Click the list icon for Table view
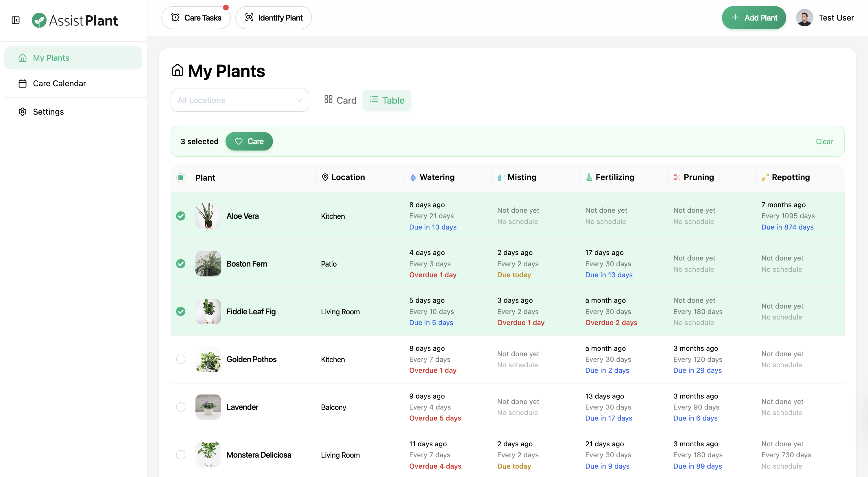 tap(374, 99)
